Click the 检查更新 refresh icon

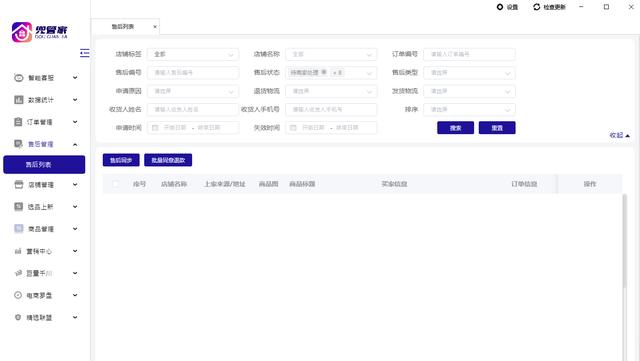point(536,7)
